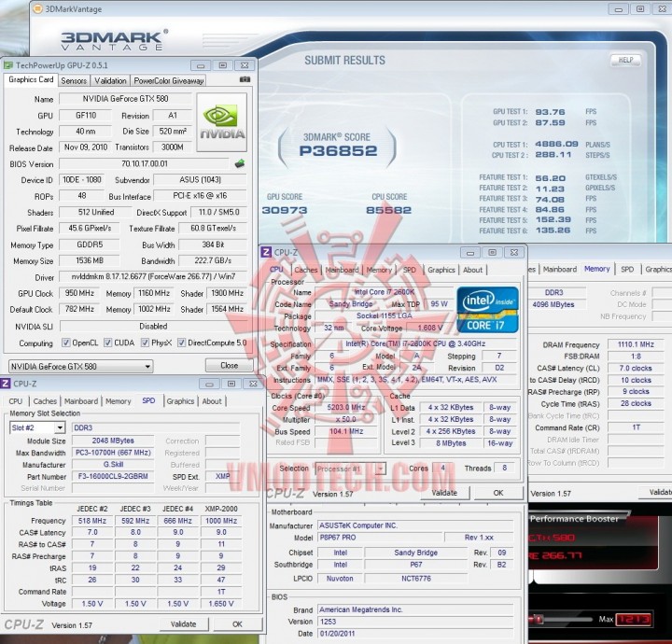Click the BIOS save chip icon in GPU-Z
This screenshot has height=644, width=672.
240,163
